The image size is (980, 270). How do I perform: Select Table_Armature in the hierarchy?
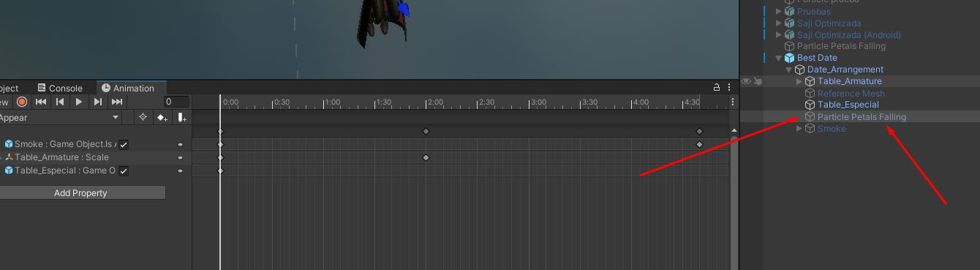[x=850, y=81]
